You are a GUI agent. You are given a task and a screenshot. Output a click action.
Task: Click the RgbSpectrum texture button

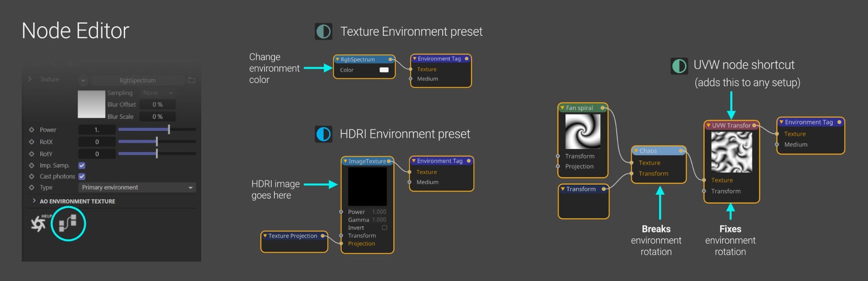point(138,80)
